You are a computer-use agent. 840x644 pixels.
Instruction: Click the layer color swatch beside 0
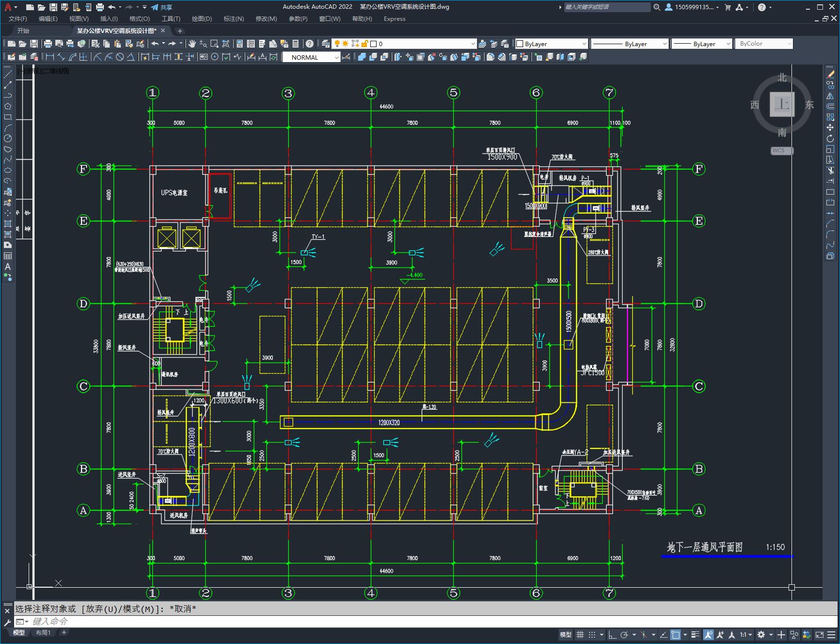pos(373,44)
